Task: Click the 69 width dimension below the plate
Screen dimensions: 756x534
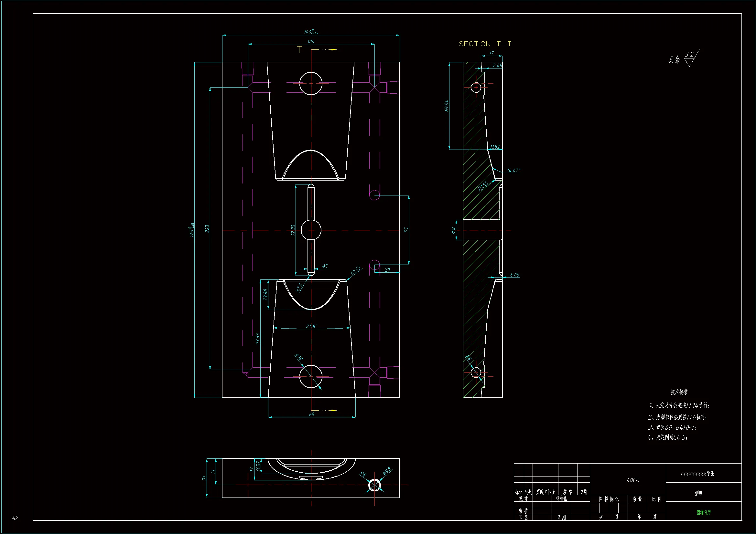Action: tap(311, 414)
